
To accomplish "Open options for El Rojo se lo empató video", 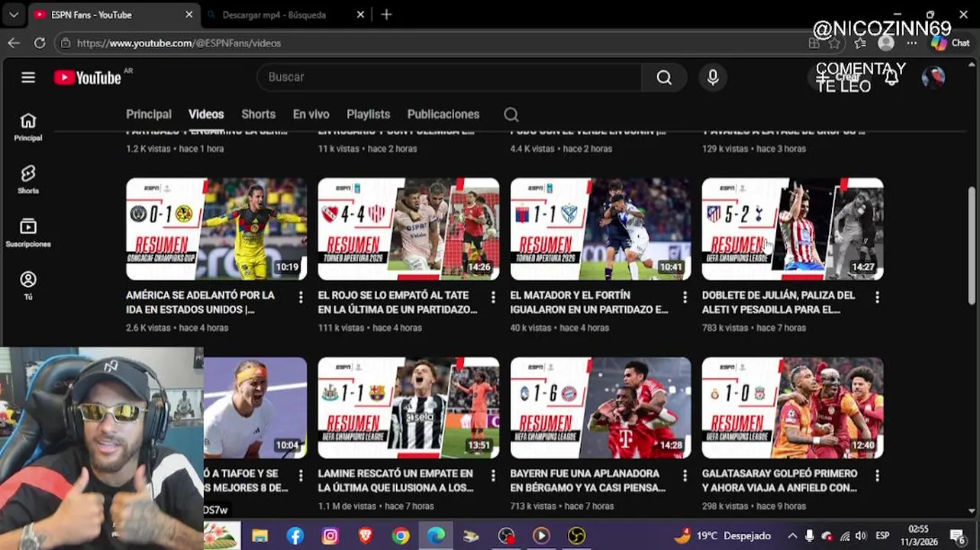I will (493, 296).
